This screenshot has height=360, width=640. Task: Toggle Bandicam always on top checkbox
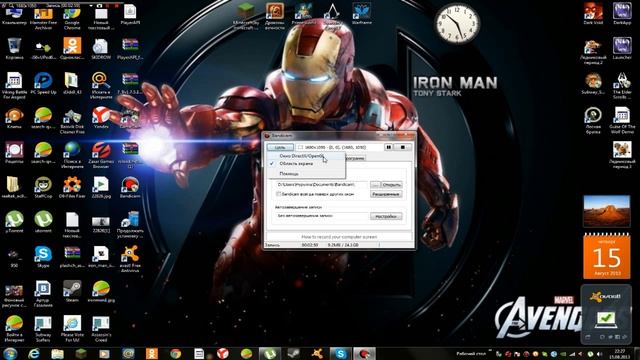pyautogui.click(x=279, y=194)
